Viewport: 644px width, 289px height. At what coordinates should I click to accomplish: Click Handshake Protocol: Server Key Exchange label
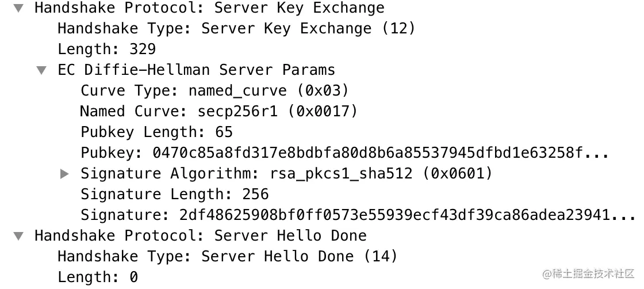209,8
